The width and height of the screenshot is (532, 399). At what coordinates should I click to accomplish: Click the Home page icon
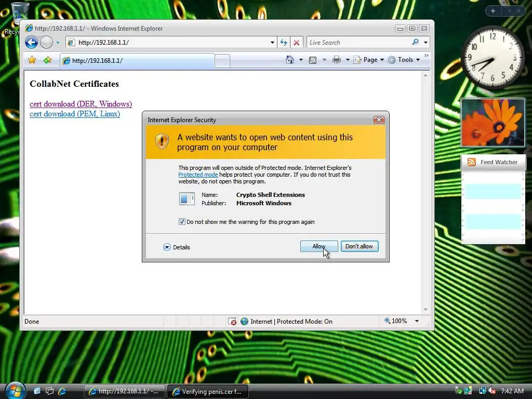pyautogui.click(x=290, y=60)
